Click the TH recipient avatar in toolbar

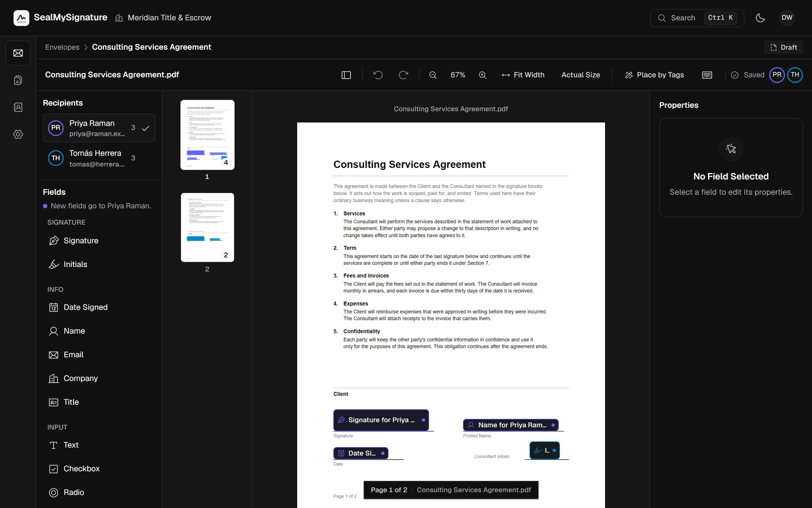pyautogui.click(x=795, y=75)
